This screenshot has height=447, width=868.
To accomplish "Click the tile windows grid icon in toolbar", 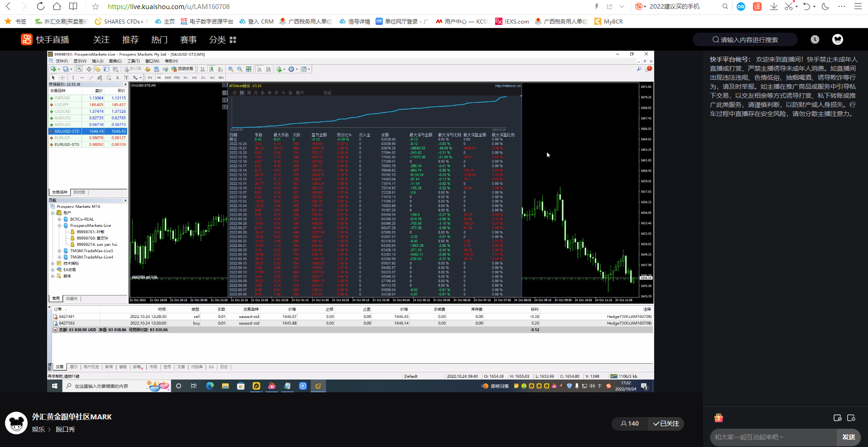I will (x=249, y=69).
